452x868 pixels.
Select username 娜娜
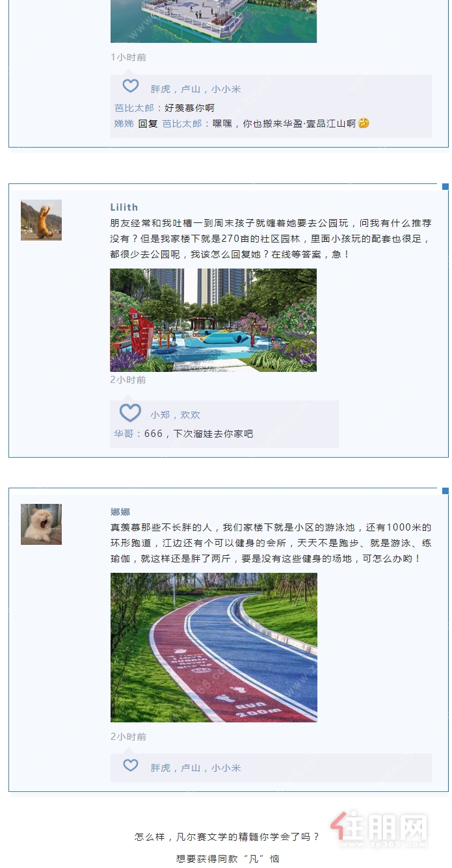tap(120, 512)
